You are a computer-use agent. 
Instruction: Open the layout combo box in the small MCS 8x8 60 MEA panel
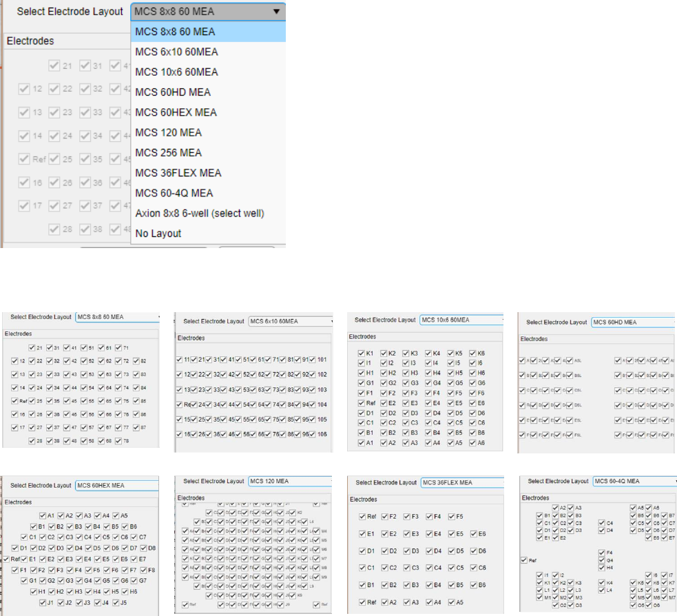point(118,317)
